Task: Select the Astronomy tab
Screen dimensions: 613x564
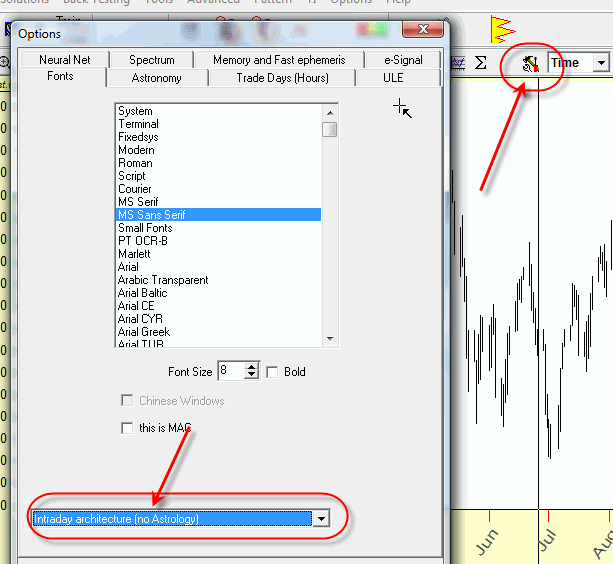Action: (x=157, y=77)
